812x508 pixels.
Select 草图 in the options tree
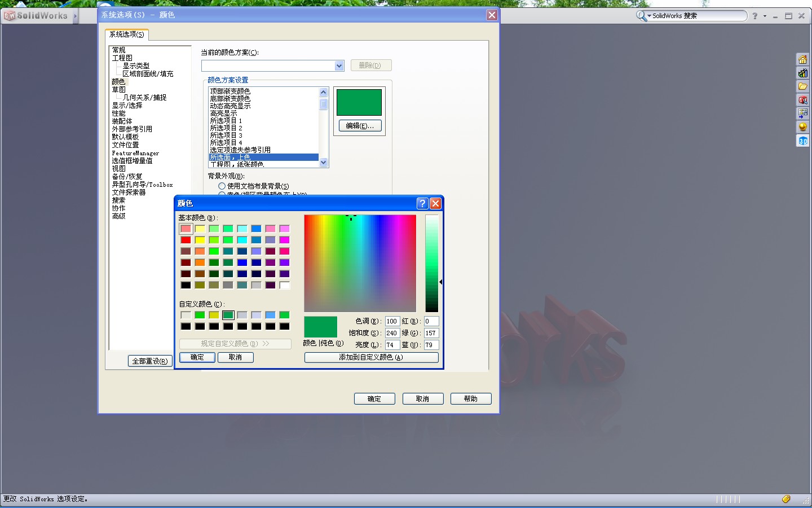[x=119, y=90]
